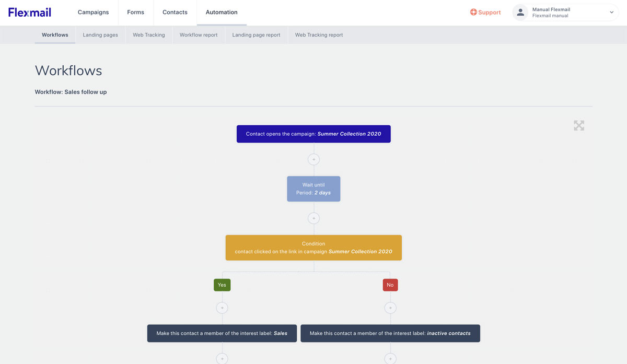
Task: Open the Support link
Action: point(485,13)
